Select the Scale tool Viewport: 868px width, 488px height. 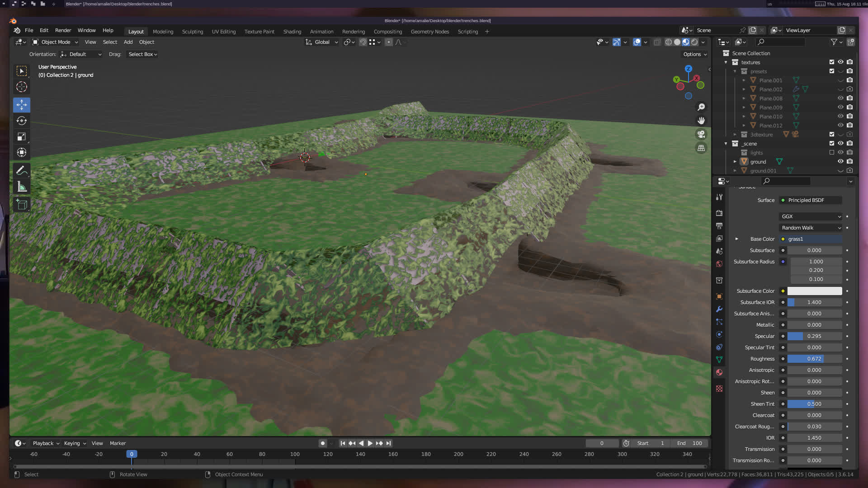(21, 136)
